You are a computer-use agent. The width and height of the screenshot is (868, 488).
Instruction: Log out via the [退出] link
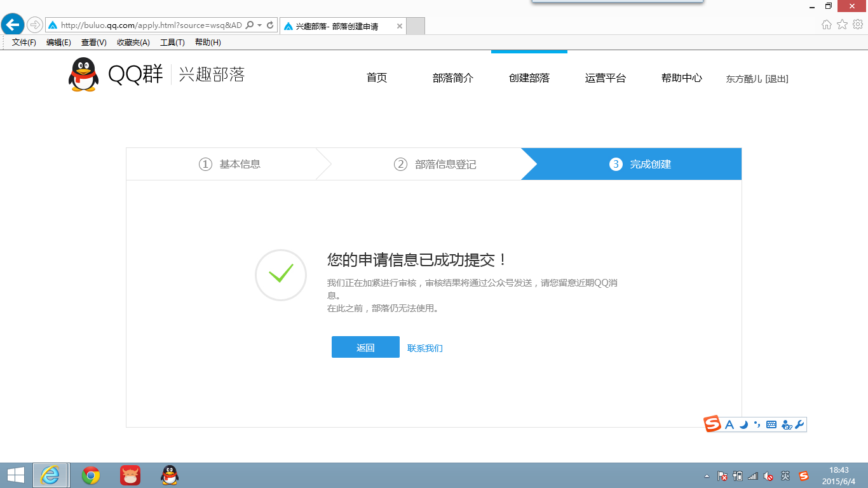point(776,79)
